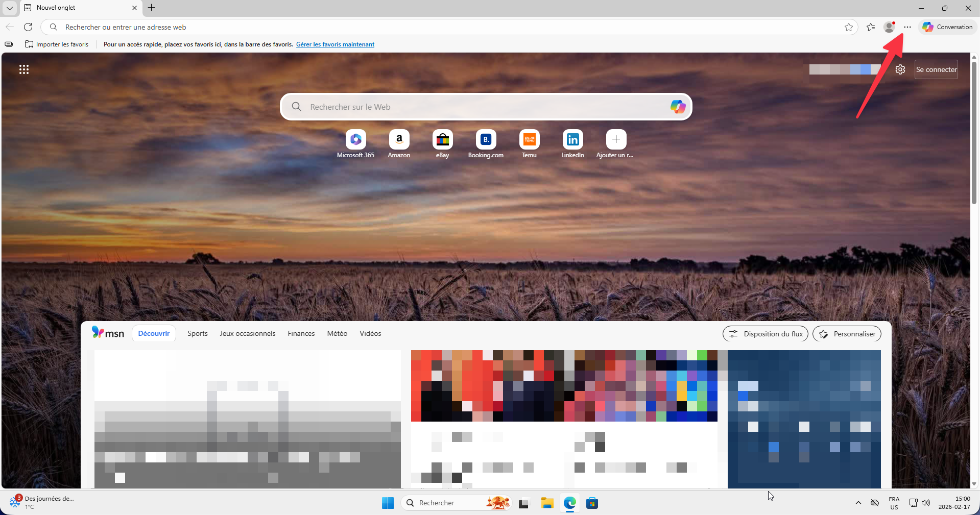Viewport: 980px width, 515px height.
Task: Select the Vidéos tab
Action: 370,333
